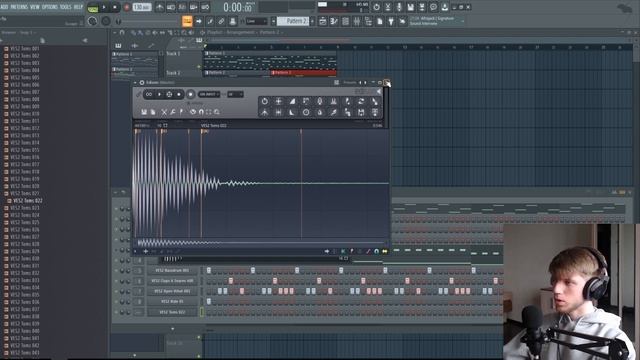Open Edison's ON INPUT dropdown
640x360 pixels.
[x=209, y=94]
